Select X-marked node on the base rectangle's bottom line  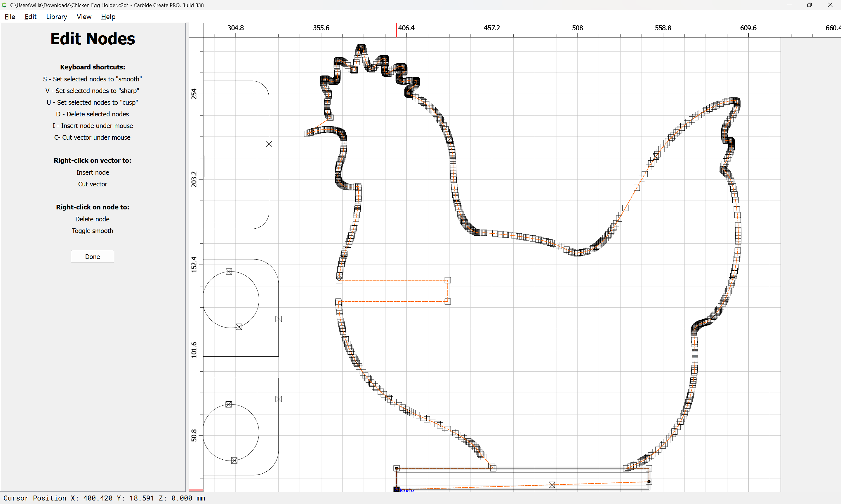[x=552, y=485]
